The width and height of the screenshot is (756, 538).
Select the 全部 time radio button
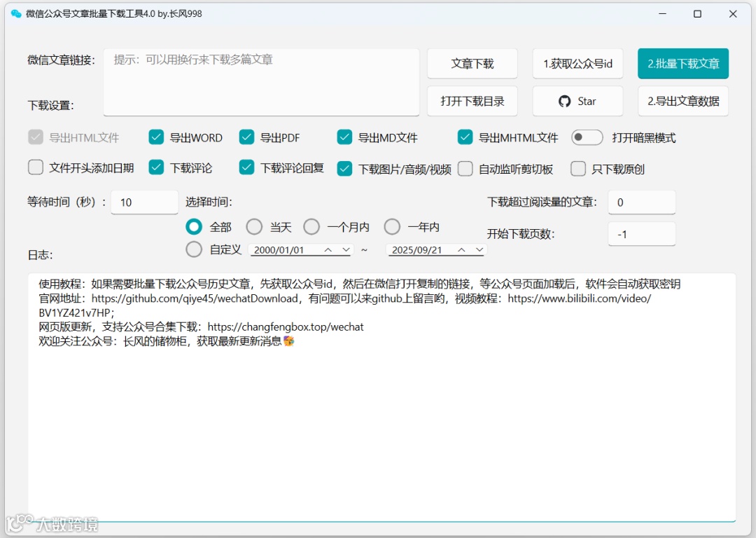[x=194, y=227]
